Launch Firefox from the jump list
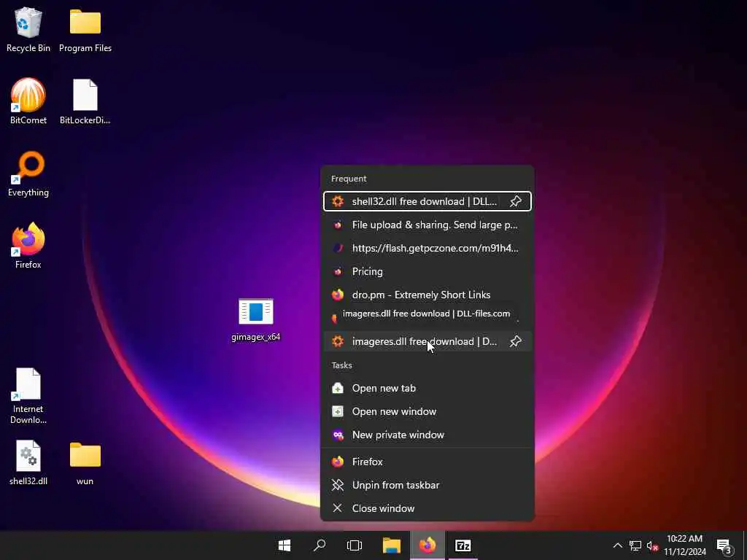747x560 pixels. pos(427,462)
